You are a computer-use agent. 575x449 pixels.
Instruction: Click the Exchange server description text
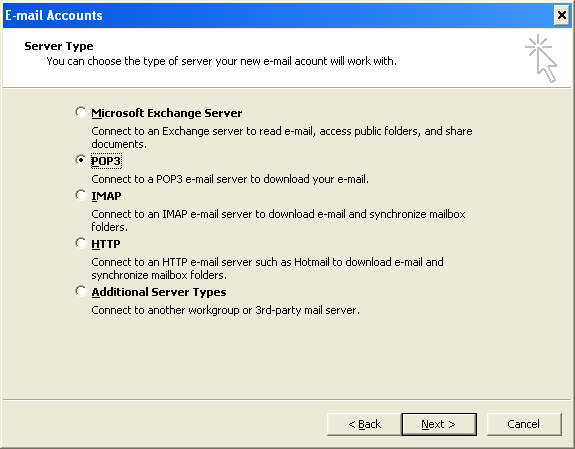(x=282, y=138)
